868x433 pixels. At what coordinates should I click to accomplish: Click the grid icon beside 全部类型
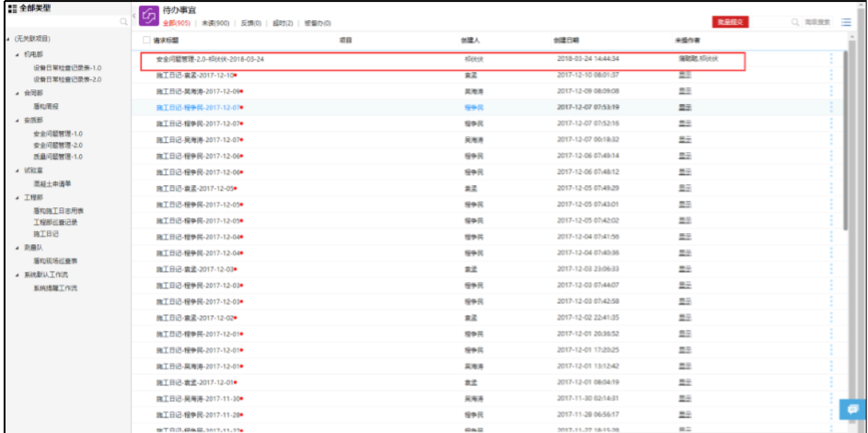[12, 7]
